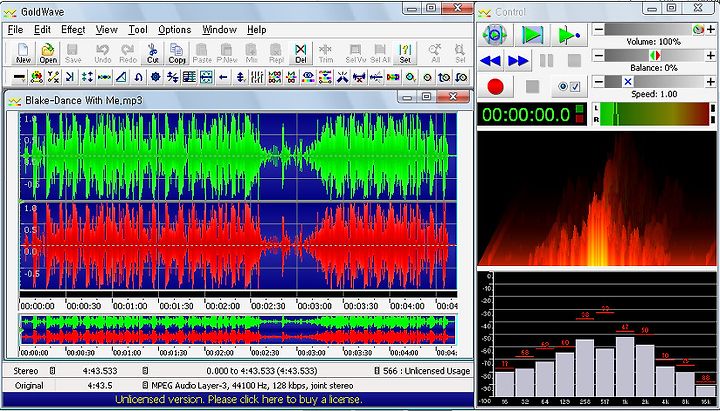Click the play-to-finish marker button
The image size is (720, 411).
coord(569,35)
